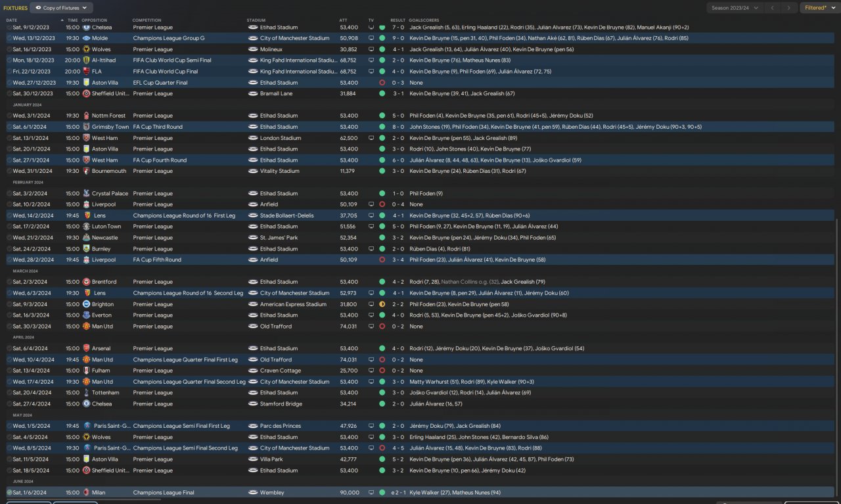This screenshot has height=504, width=841.
Task: Click the Everton club badge
Action: (x=86, y=315)
